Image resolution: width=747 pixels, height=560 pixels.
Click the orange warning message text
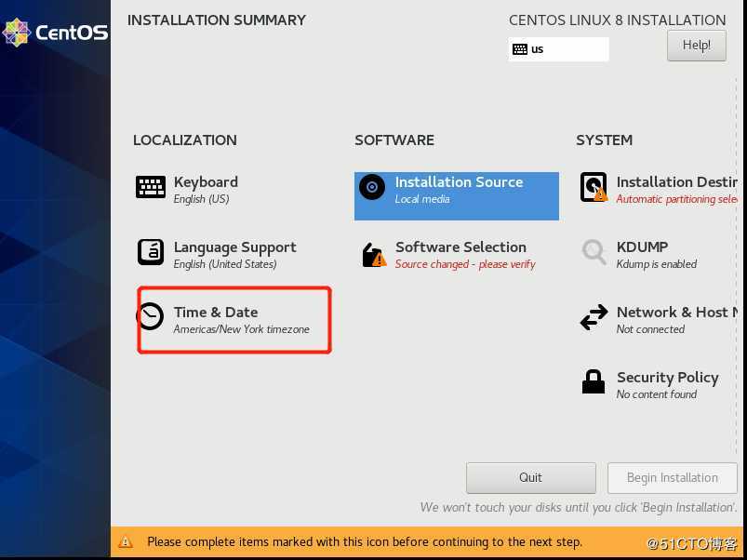365,542
